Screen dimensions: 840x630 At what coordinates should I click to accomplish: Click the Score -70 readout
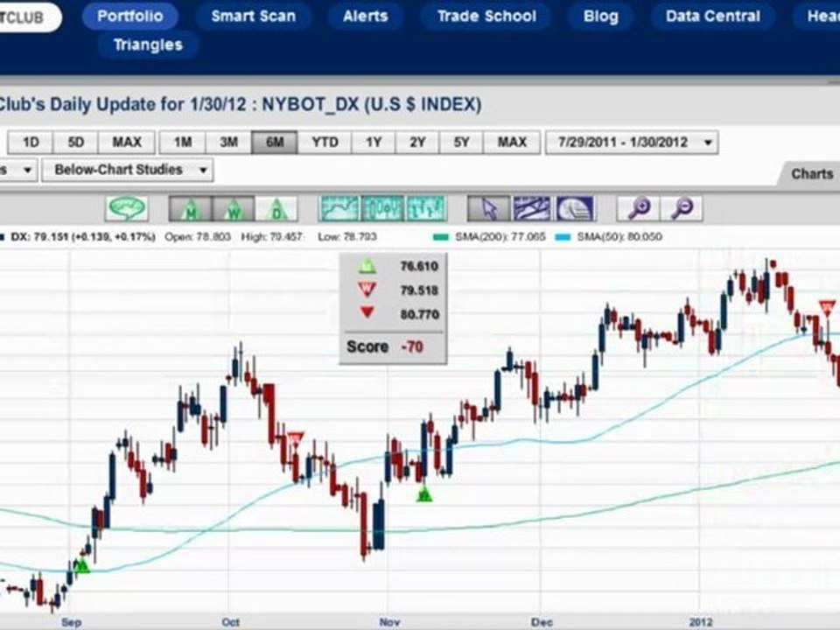[x=386, y=346]
